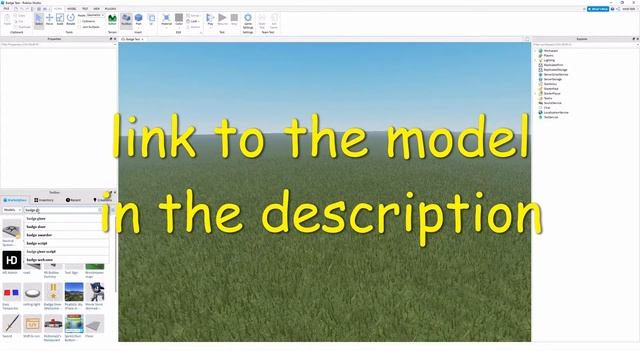Select the Shift to run model thumbnail
640x360 pixels.
coord(32,324)
